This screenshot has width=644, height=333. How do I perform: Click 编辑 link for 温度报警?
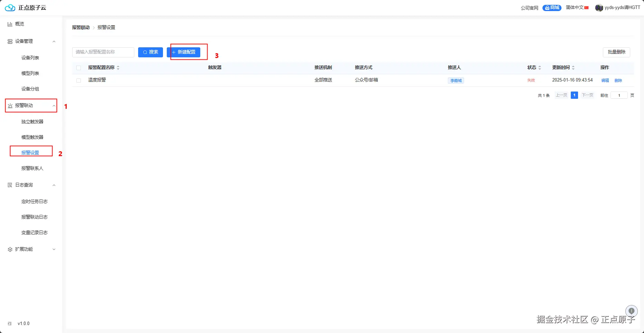pos(605,80)
